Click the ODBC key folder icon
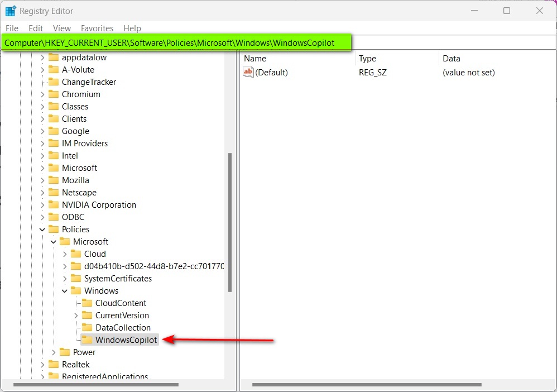This screenshot has height=392, width=557. tap(52, 217)
